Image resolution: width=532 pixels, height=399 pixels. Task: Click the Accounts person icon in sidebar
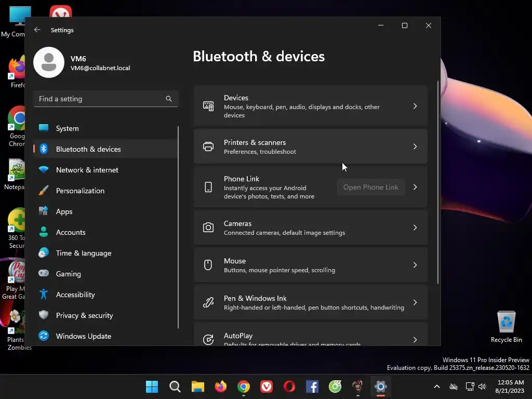[44, 232]
